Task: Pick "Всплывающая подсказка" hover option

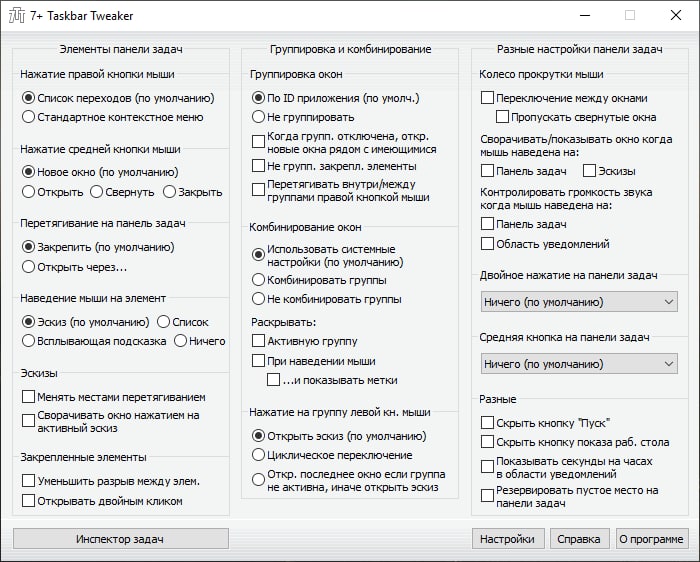Action: [x=29, y=341]
